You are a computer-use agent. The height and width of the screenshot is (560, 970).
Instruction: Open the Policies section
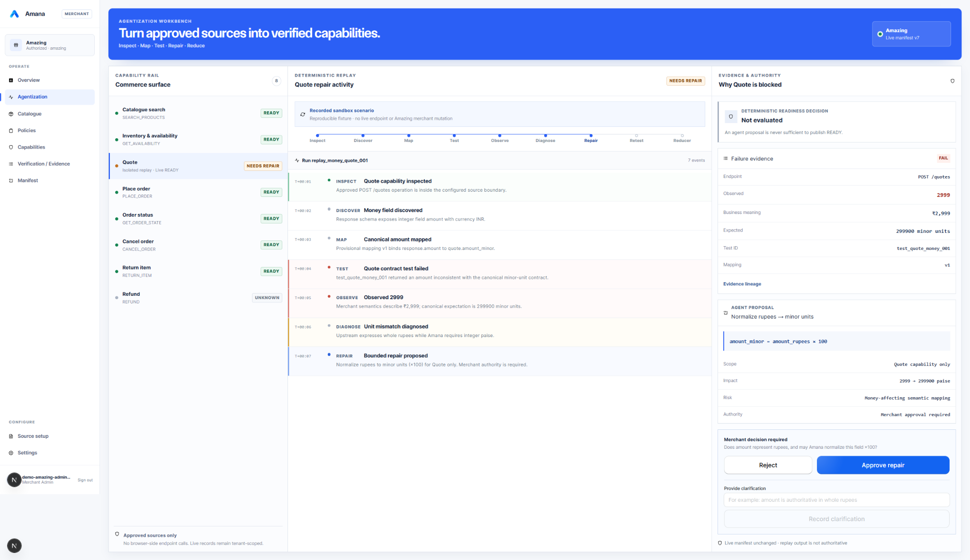[x=50, y=131]
